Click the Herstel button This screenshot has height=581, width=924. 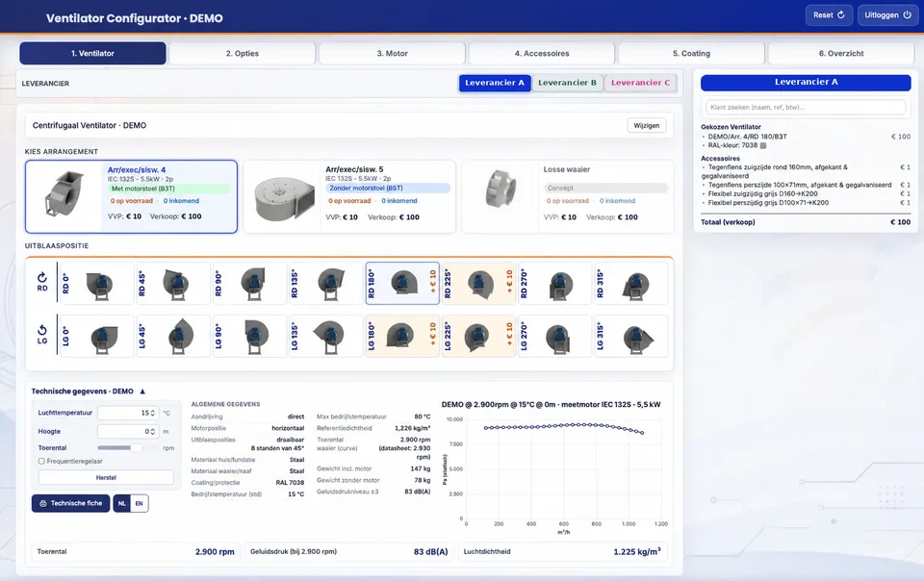[x=106, y=477]
